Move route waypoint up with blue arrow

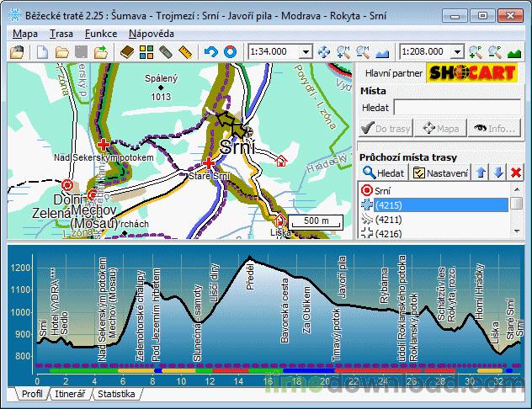click(x=481, y=173)
